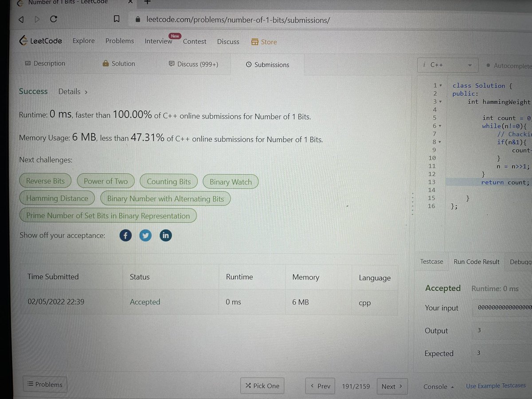Screen dimensions: 532x399
Task: Click the LeetCode logo
Action: click(40, 41)
